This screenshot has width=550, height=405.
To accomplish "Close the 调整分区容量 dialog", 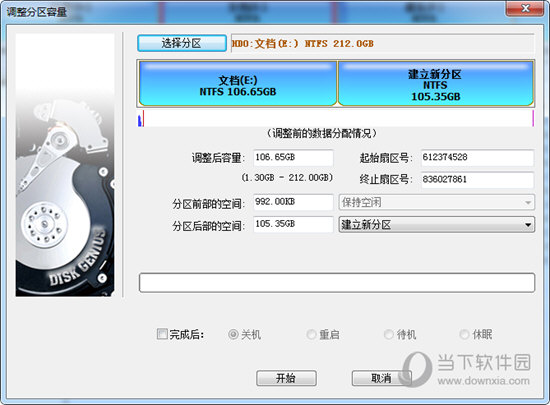I will [x=525, y=8].
